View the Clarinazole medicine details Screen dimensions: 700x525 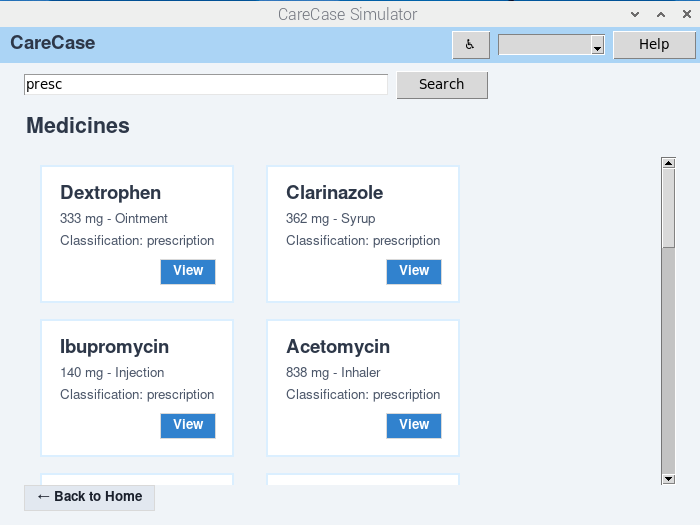(414, 271)
